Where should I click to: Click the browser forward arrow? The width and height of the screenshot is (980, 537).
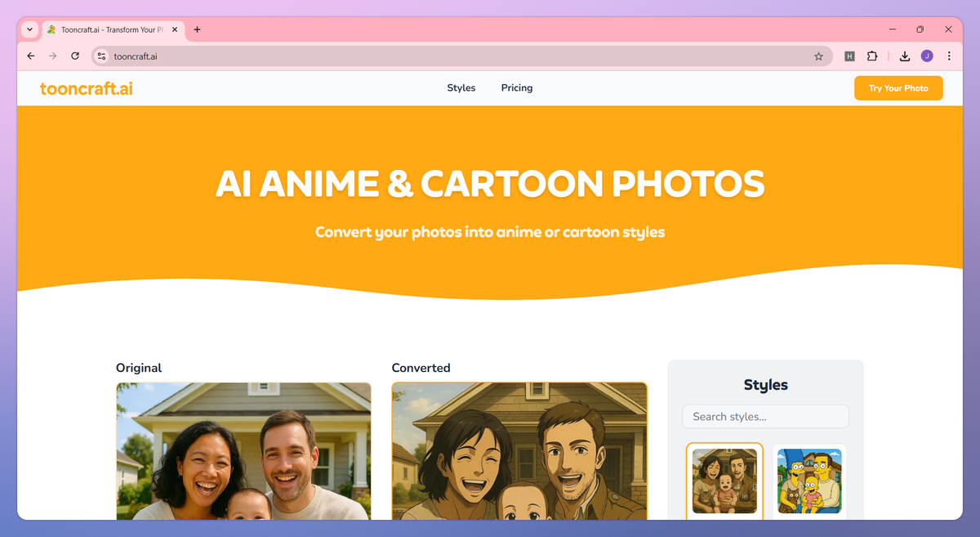[x=53, y=56]
